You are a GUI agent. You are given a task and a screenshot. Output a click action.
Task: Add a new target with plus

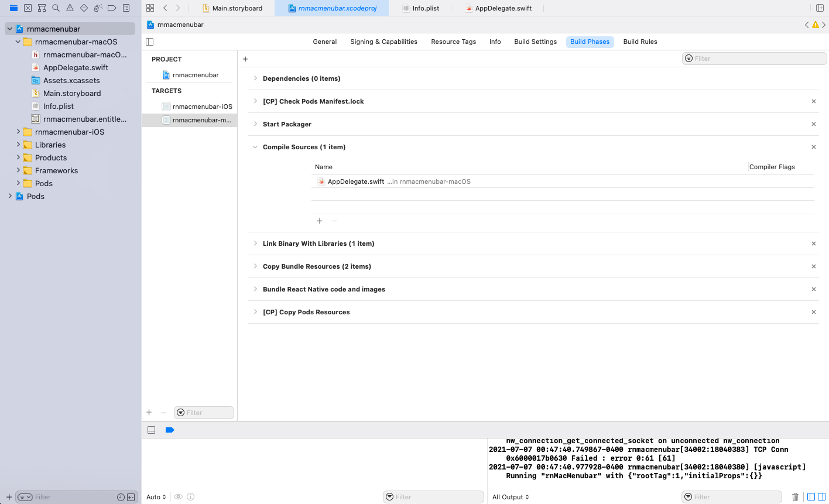click(149, 413)
